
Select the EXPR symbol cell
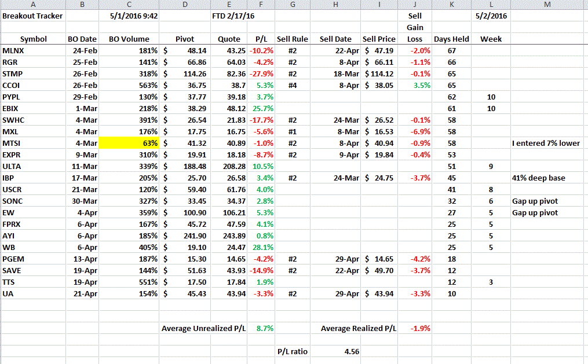pyautogui.click(x=33, y=155)
